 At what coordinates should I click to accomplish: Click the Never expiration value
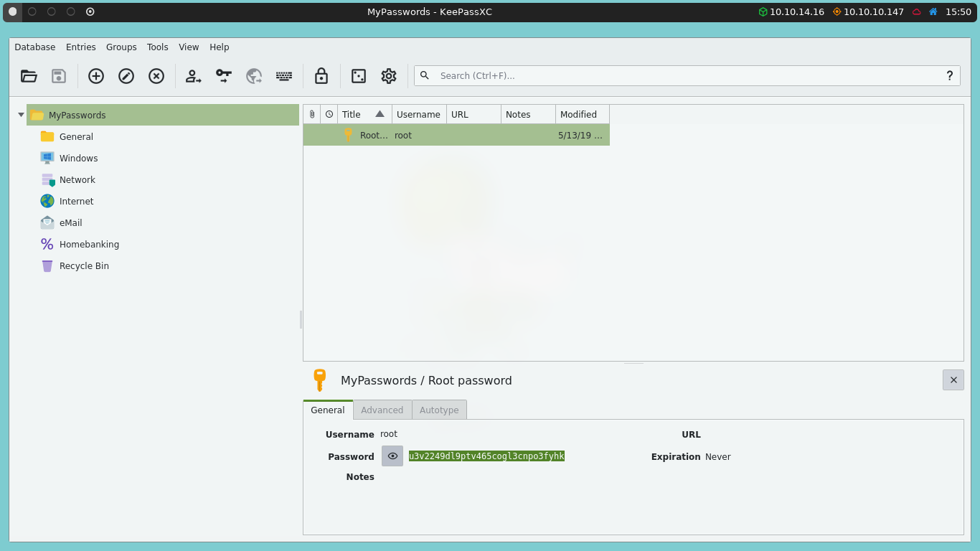718,457
